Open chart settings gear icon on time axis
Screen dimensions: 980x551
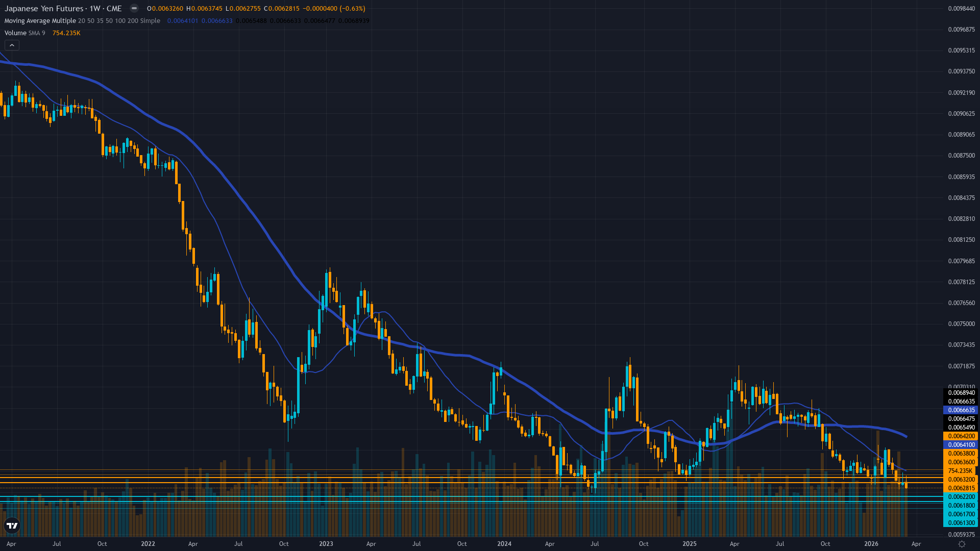coord(962,544)
